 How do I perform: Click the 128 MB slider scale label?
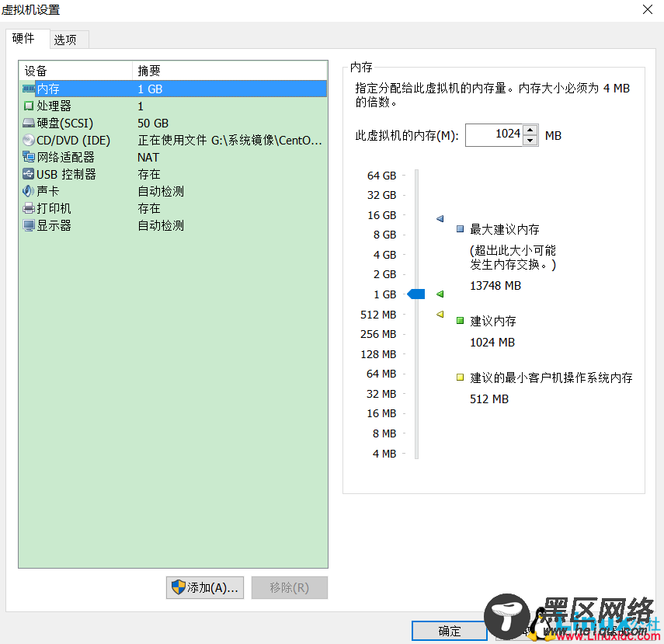tap(378, 354)
